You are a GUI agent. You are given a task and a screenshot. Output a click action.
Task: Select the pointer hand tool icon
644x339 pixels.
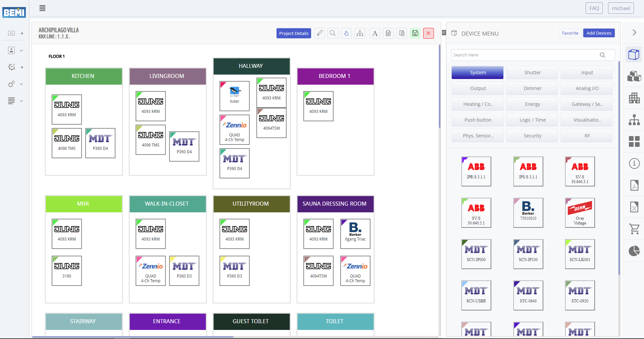[346, 33]
